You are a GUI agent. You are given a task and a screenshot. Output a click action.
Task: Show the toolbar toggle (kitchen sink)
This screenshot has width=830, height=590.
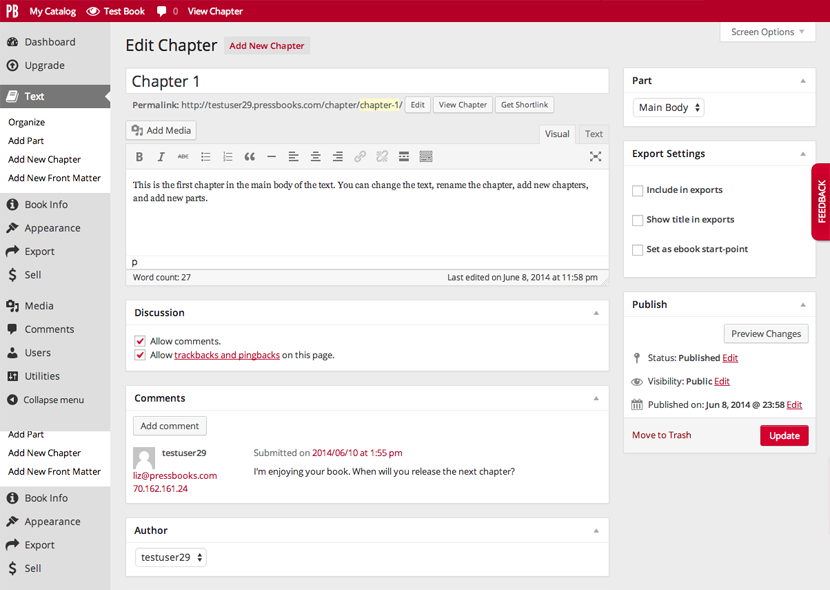(426, 157)
